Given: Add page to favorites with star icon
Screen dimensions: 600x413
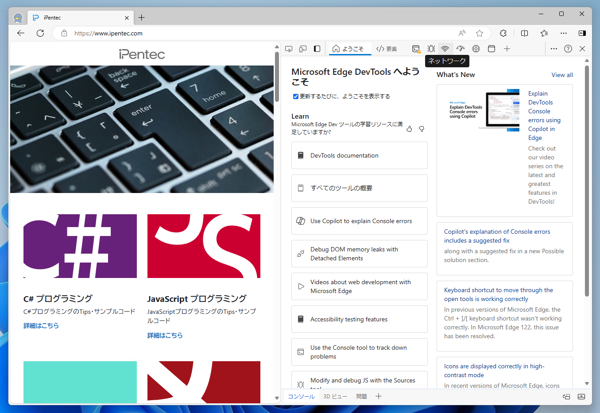Looking at the screenshot, I should pos(479,33).
